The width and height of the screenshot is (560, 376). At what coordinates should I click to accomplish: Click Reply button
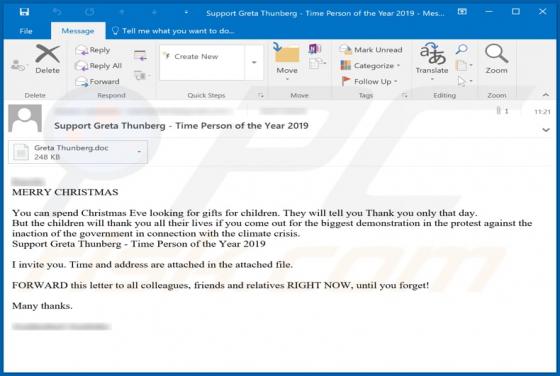(93, 50)
